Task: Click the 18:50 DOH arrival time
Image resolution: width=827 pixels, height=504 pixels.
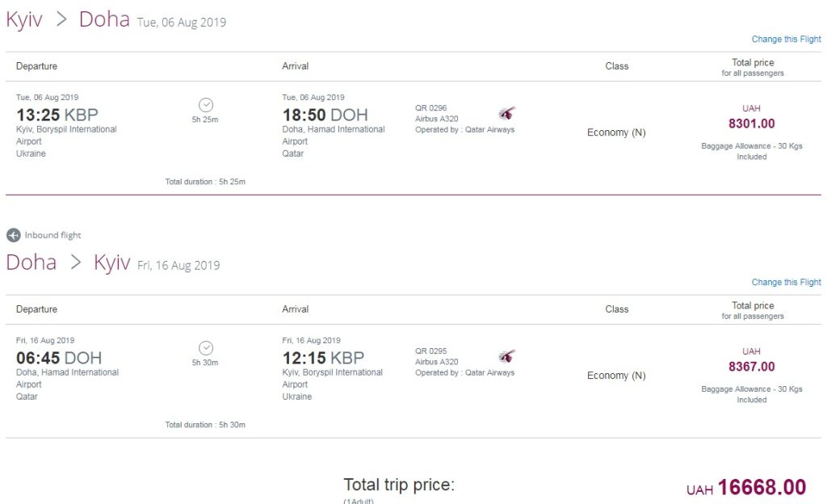Action: [325, 115]
